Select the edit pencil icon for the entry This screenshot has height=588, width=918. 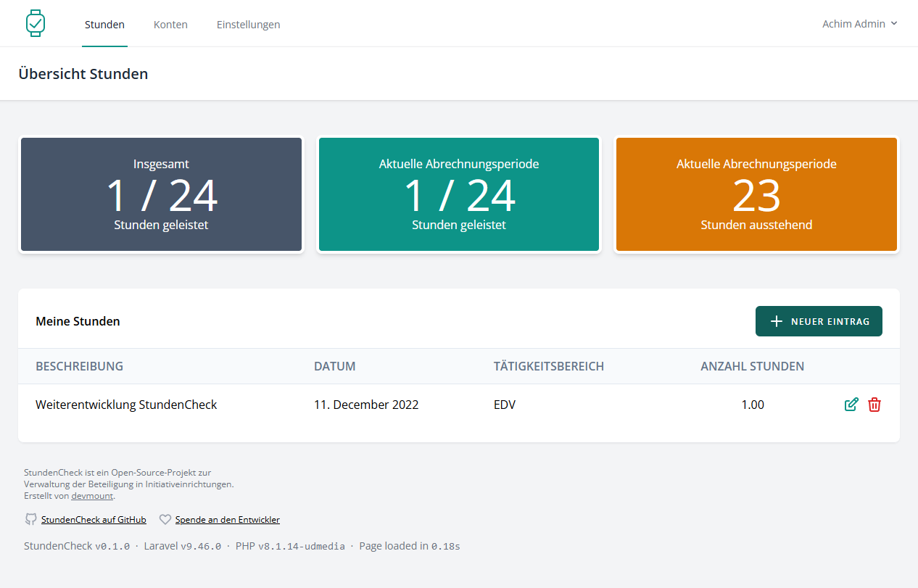click(x=851, y=405)
